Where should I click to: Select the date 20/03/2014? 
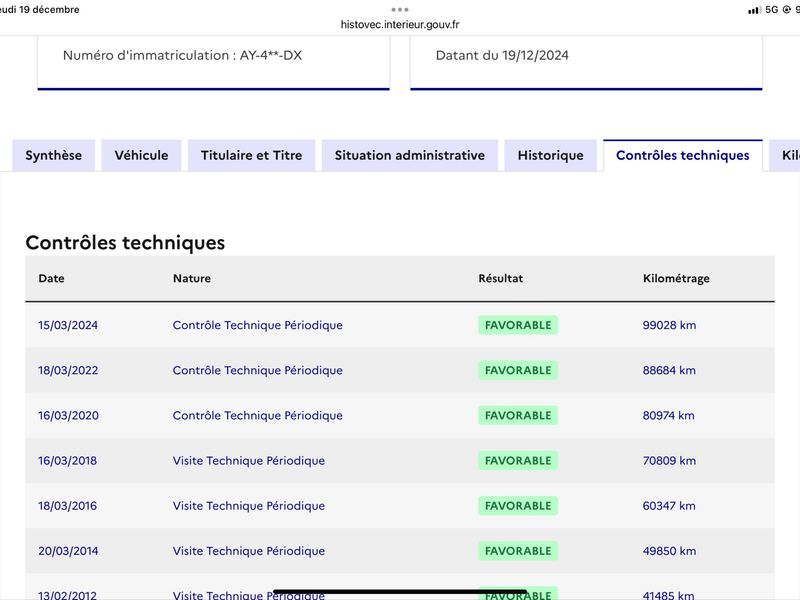68,551
